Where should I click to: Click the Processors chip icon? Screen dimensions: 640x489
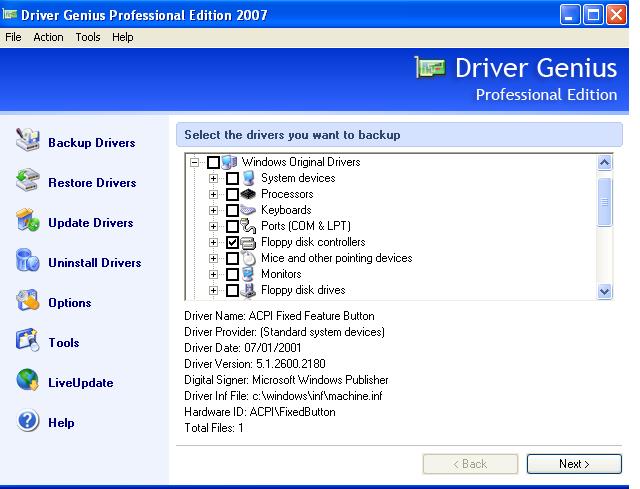click(248, 194)
